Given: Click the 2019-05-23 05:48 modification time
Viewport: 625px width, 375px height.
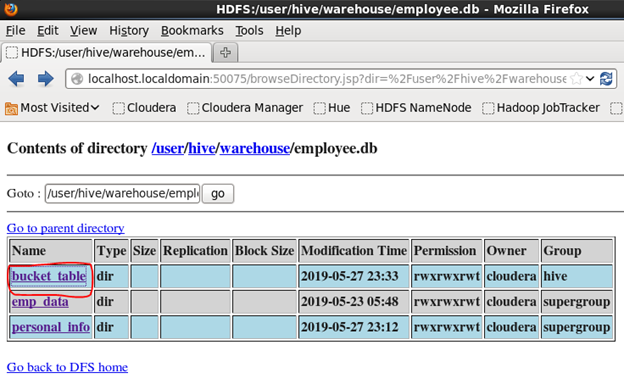Looking at the screenshot, I should coord(350,302).
